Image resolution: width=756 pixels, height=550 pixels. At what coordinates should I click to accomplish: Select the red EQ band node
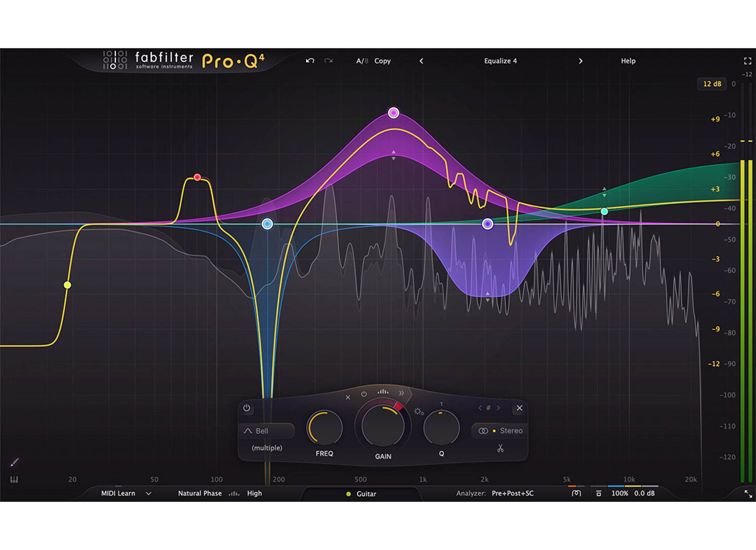point(197,177)
